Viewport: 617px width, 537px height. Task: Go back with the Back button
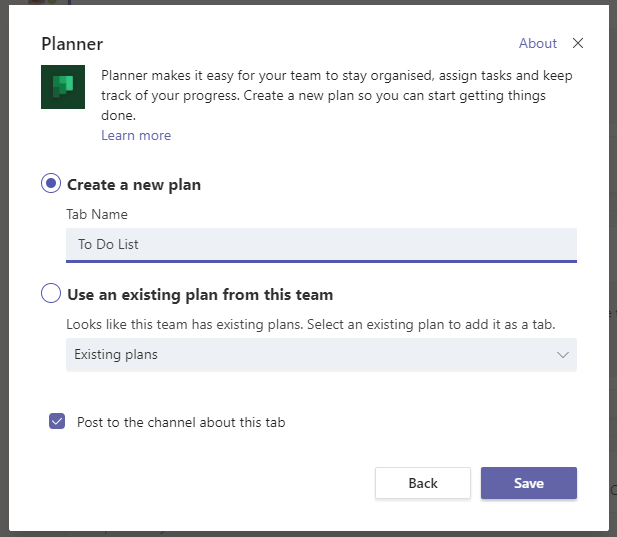point(423,483)
